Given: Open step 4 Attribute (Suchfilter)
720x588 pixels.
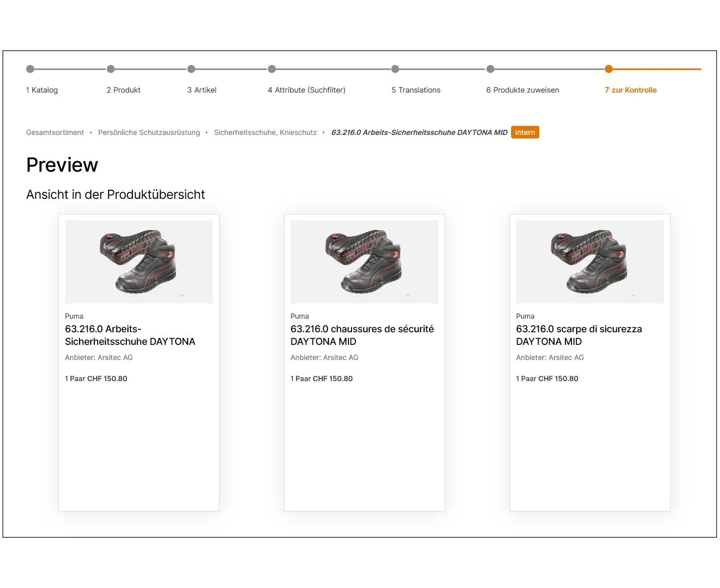Looking at the screenshot, I should point(307,90).
